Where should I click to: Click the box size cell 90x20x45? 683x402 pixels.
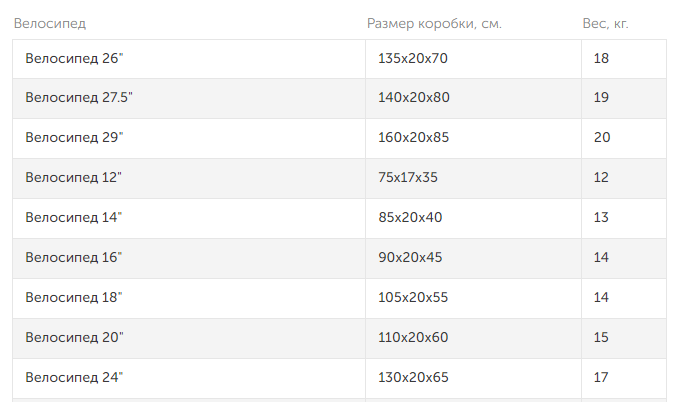pyautogui.click(x=410, y=257)
